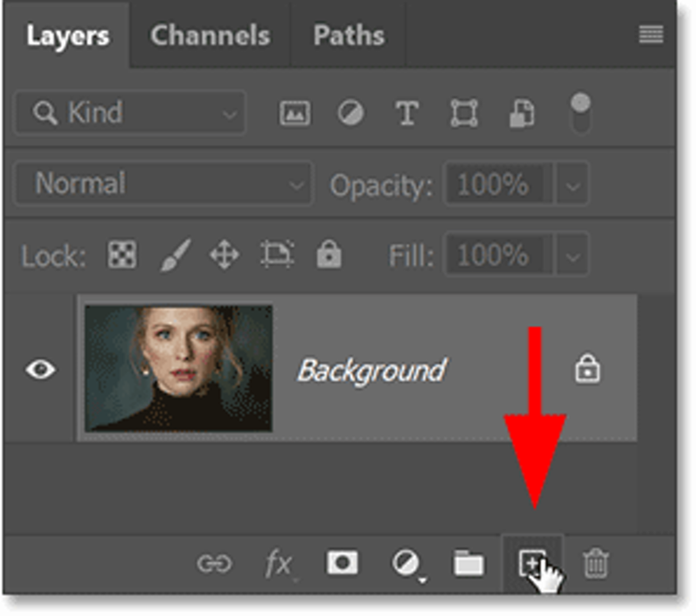Lock image pixels brush icon
The width and height of the screenshot is (696, 616).
(175, 254)
